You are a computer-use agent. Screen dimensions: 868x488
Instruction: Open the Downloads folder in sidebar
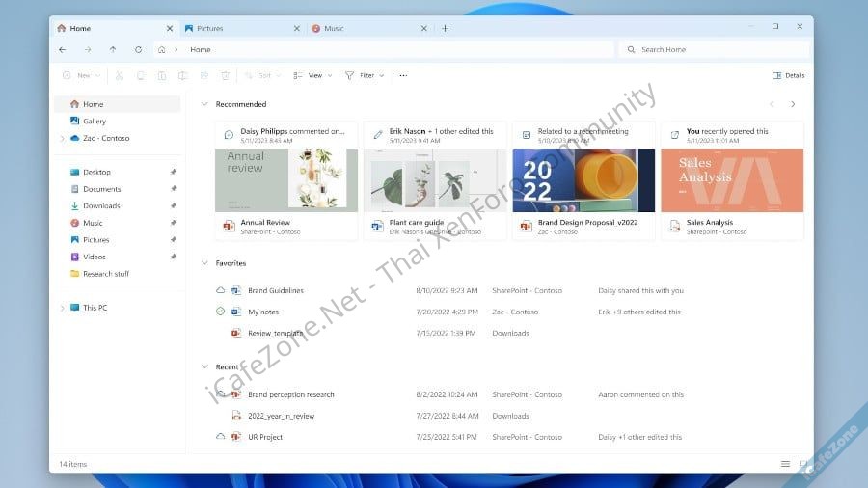[101, 205]
